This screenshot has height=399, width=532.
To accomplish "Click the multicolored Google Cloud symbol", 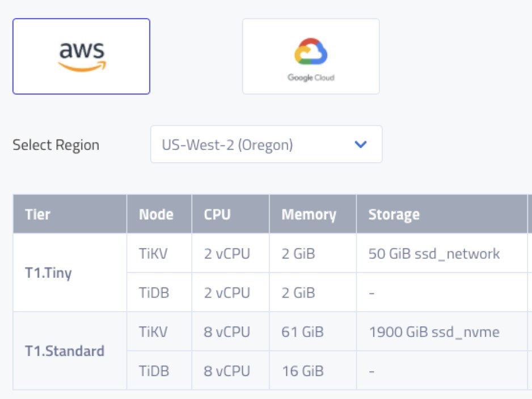I will point(311,50).
